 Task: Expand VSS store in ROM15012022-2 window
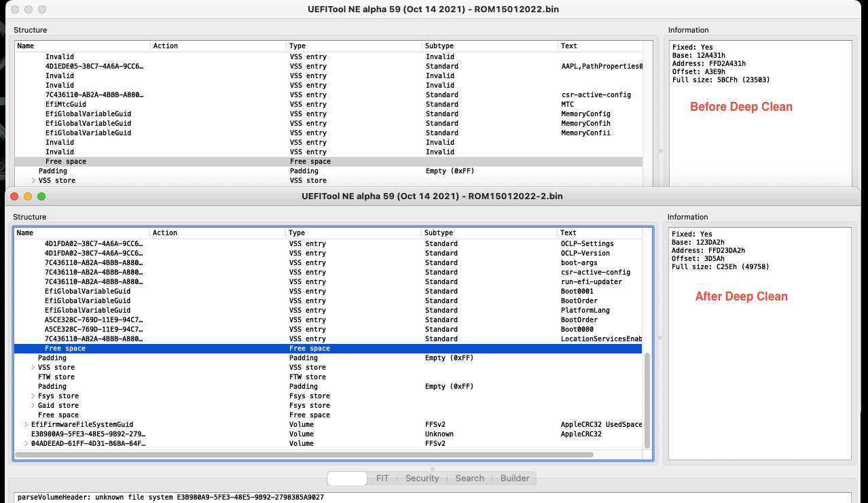click(x=33, y=368)
